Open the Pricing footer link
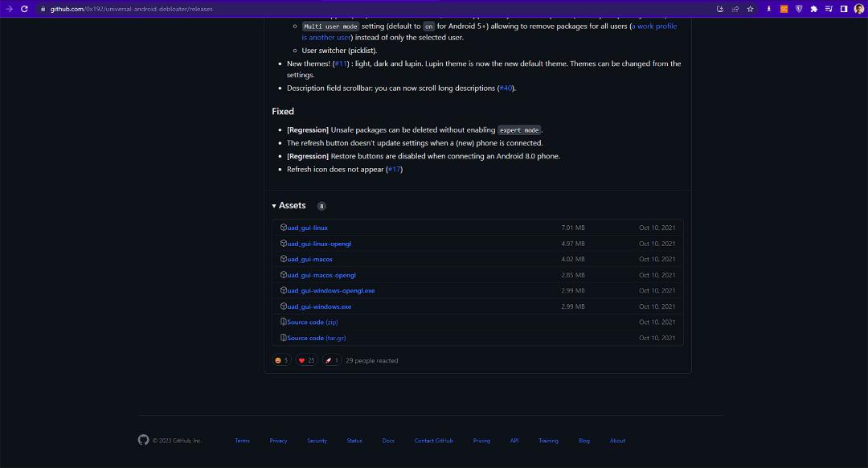The image size is (868, 468). pos(481,441)
